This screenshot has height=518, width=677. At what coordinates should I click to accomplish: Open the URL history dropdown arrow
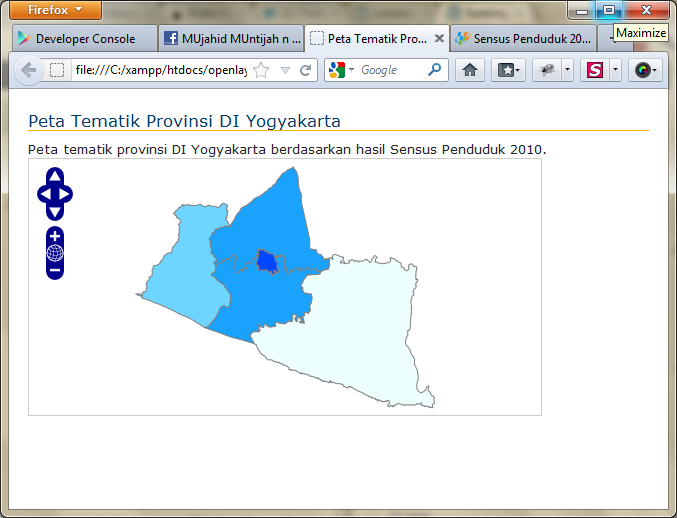click(285, 70)
